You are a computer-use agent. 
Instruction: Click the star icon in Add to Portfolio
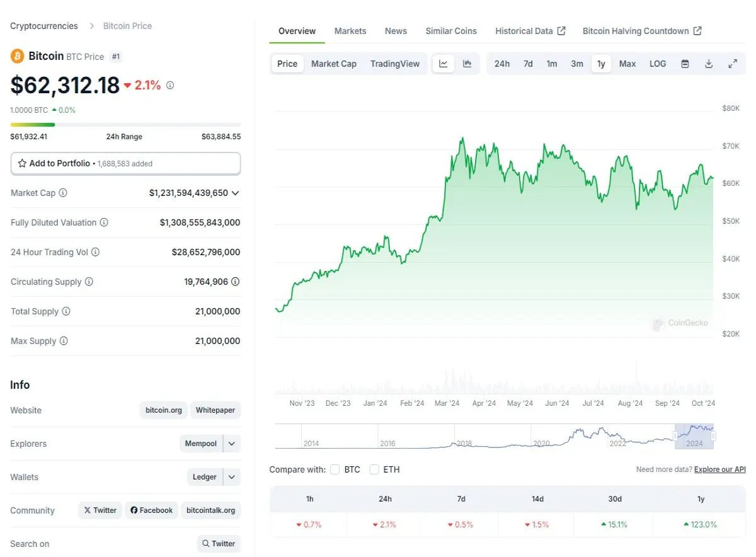(x=22, y=163)
